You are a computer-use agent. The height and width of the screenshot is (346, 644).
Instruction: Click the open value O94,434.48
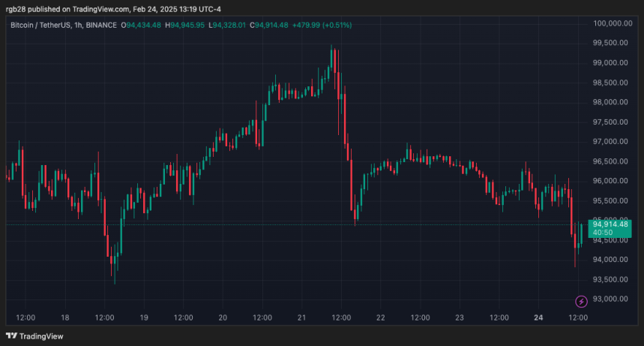point(141,25)
